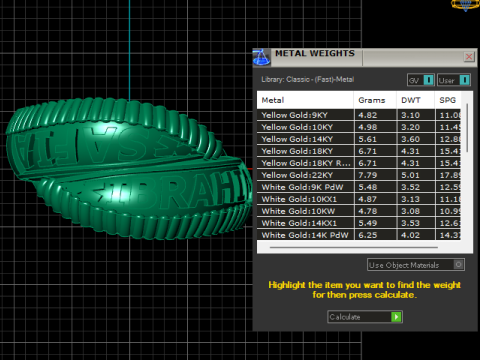
Task: Click the vertical scrollbar of metal list
Action: point(467,128)
